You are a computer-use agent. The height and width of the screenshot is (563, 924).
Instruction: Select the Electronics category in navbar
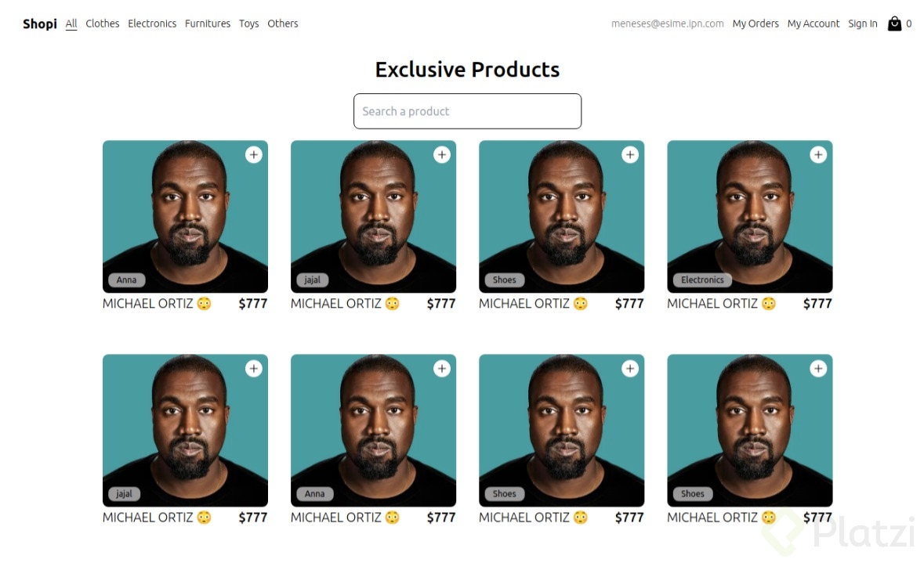click(152, 23)
